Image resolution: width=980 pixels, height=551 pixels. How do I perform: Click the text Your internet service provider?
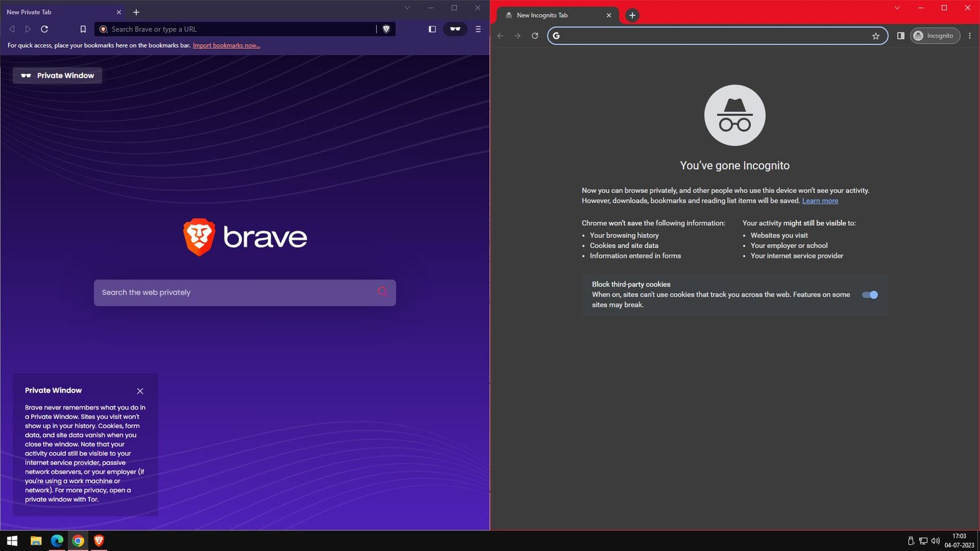click(x=797, y=256)
